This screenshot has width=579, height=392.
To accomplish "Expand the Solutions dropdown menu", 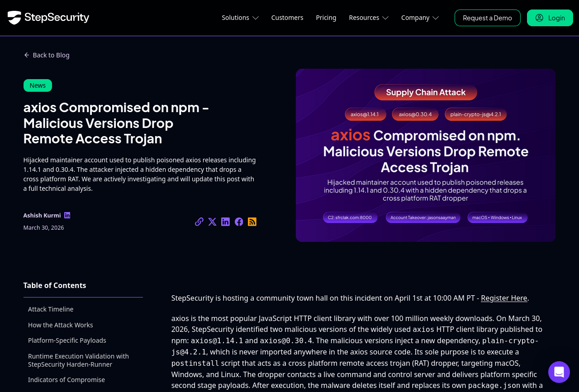I will (240, 18).
